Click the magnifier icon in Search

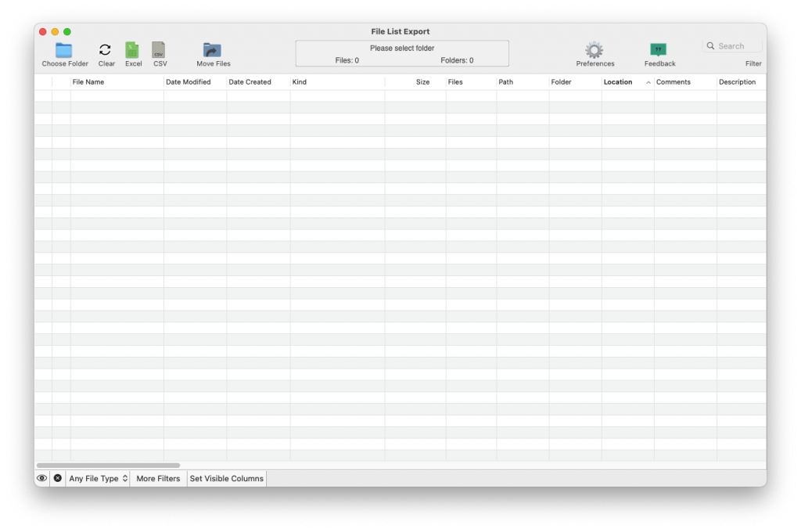coord(710,46)
